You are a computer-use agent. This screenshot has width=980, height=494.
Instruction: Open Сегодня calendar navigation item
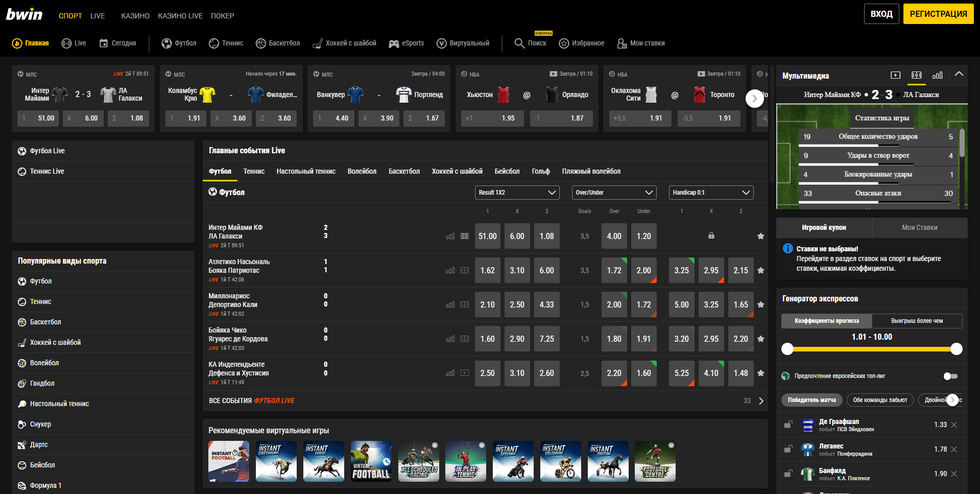[x=118, y=43]
